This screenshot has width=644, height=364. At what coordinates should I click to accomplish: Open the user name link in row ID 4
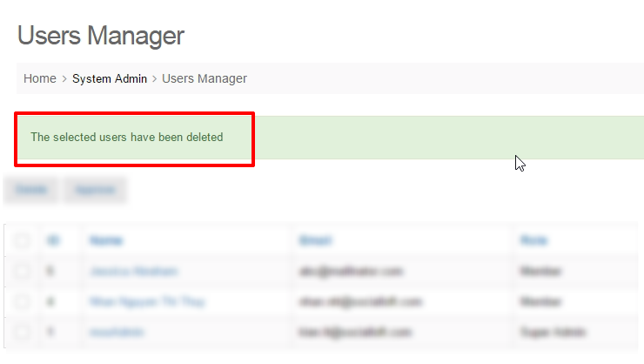tap(147, 302)
